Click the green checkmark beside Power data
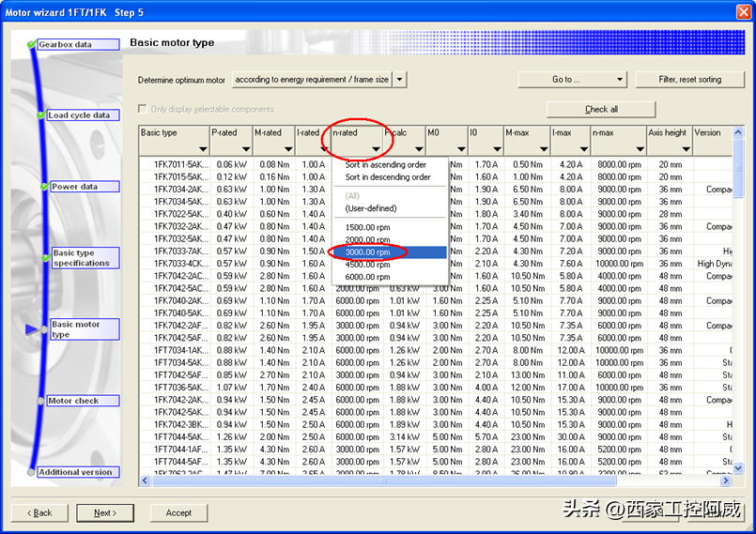 click(x=43, y=187)
